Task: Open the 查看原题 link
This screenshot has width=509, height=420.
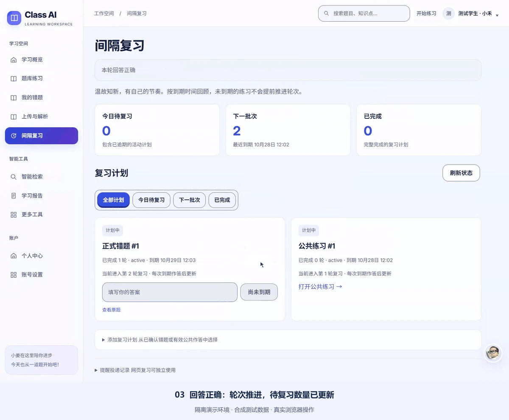Action: 111,310
